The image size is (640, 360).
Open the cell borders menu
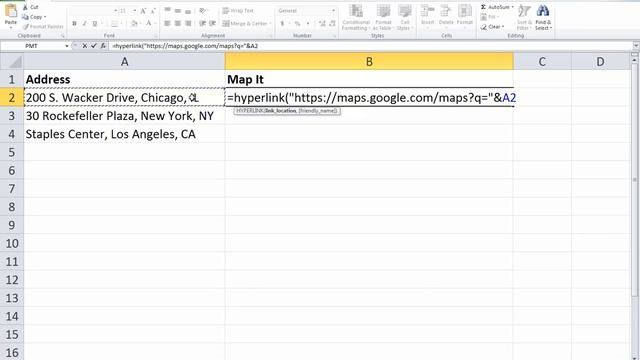(x=116, y=24)
